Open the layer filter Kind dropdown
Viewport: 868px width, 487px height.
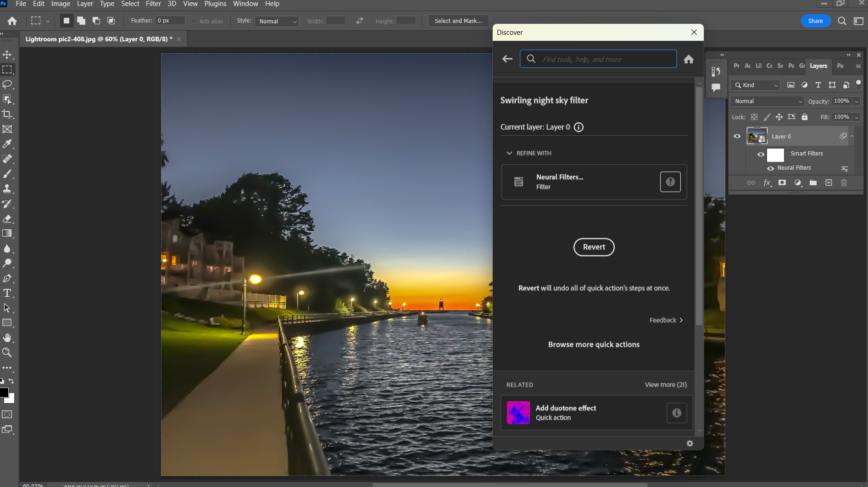[755, 85]
